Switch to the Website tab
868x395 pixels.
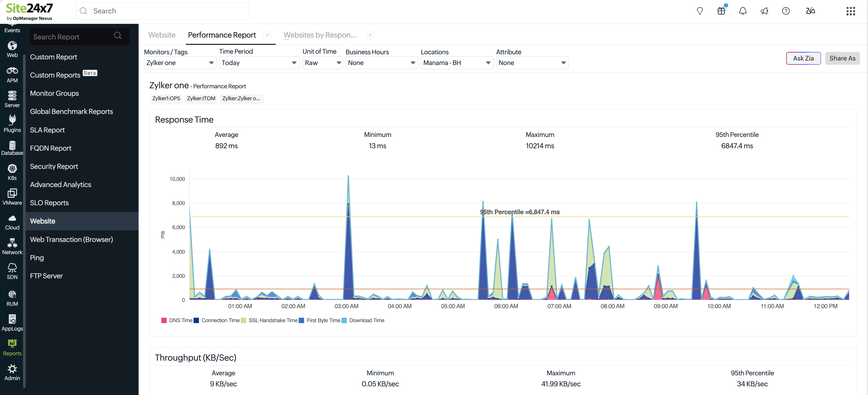coord(162,35)
